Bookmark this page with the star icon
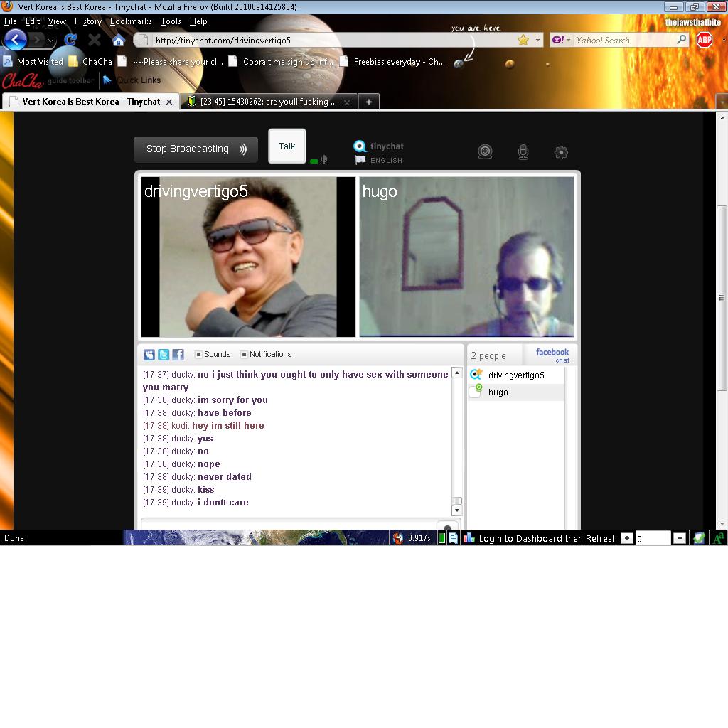The height and width of the screenshot is (728, 728). (x=523, y=41)
